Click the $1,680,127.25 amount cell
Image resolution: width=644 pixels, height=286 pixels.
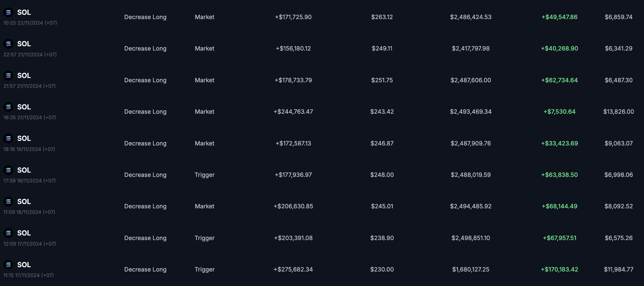[x=471, y=269]
